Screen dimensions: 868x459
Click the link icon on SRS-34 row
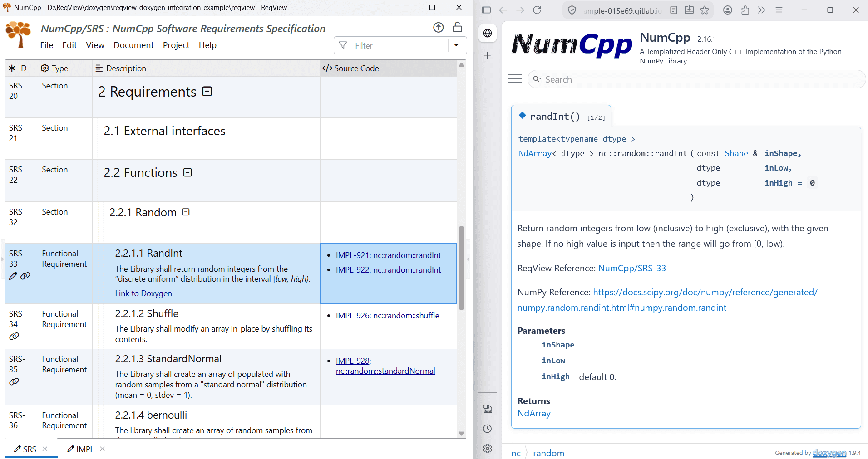pos(14,336)
